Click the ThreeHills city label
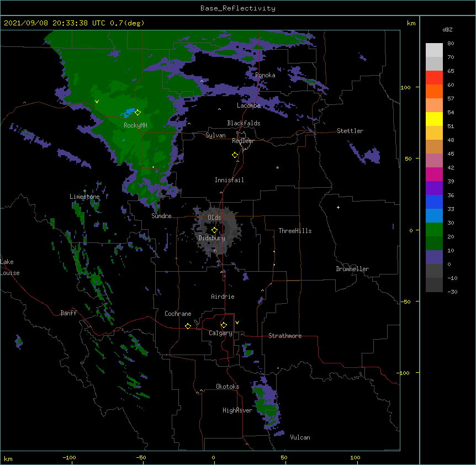The height and width of the screenshot is (465, 476). coord(295,231)
